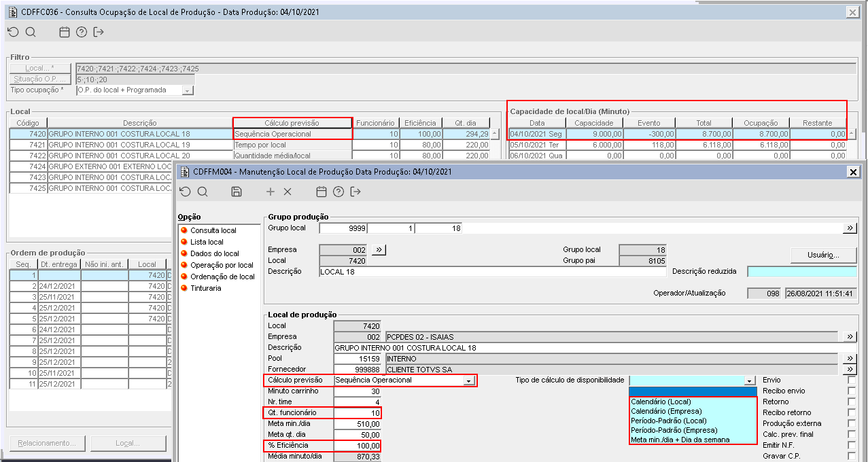Click lookup arrows beside Empresa 002 in Grupo produção
The height and width of the screenshot is (462, 868).
[379, 250]
